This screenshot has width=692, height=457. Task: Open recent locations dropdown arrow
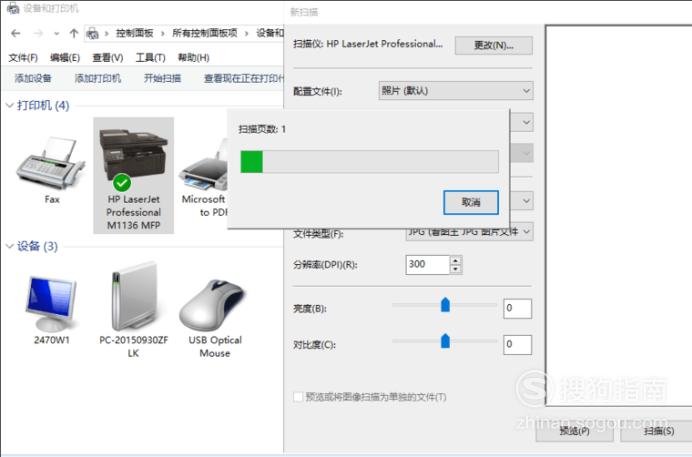tap(56, 34)
